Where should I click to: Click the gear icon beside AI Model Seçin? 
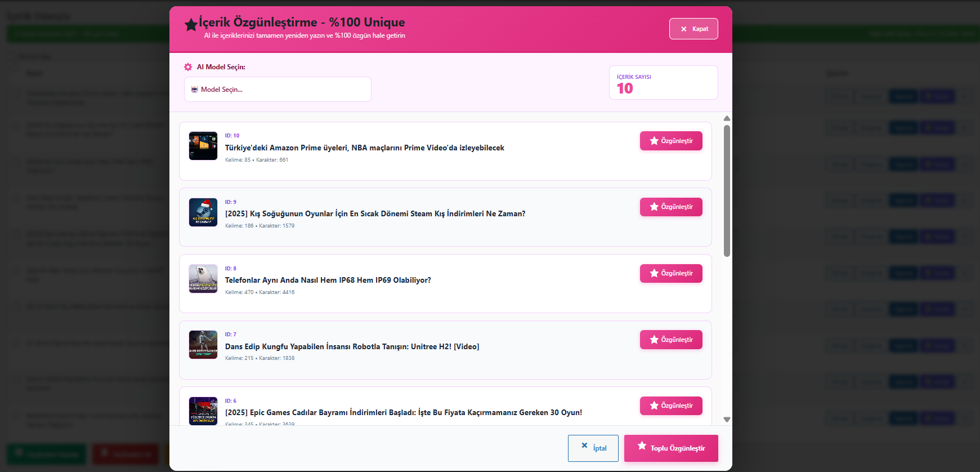pos(188,67)
